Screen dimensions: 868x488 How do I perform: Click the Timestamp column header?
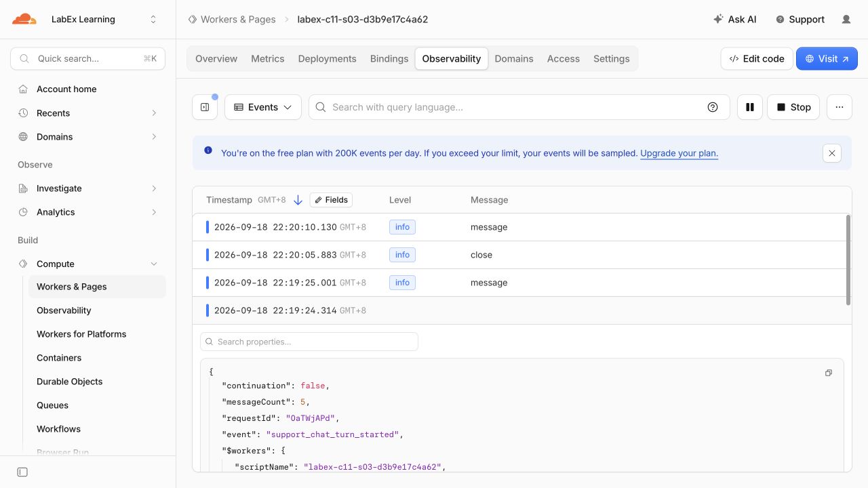coord(229,200)
